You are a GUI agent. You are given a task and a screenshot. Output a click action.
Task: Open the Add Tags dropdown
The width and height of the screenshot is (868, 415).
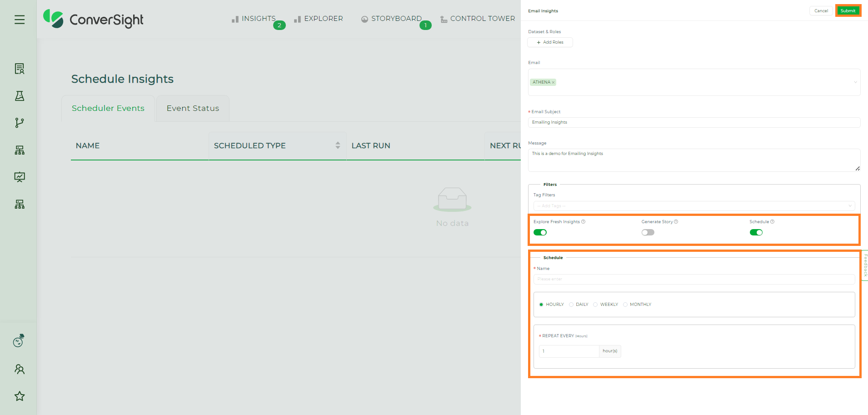coord(694,206)
